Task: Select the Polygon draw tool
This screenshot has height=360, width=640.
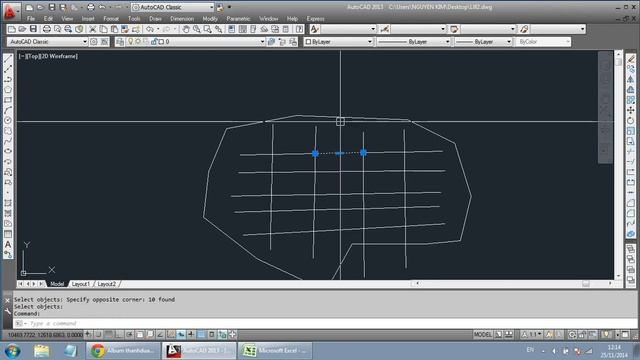Action: (8, 90)
